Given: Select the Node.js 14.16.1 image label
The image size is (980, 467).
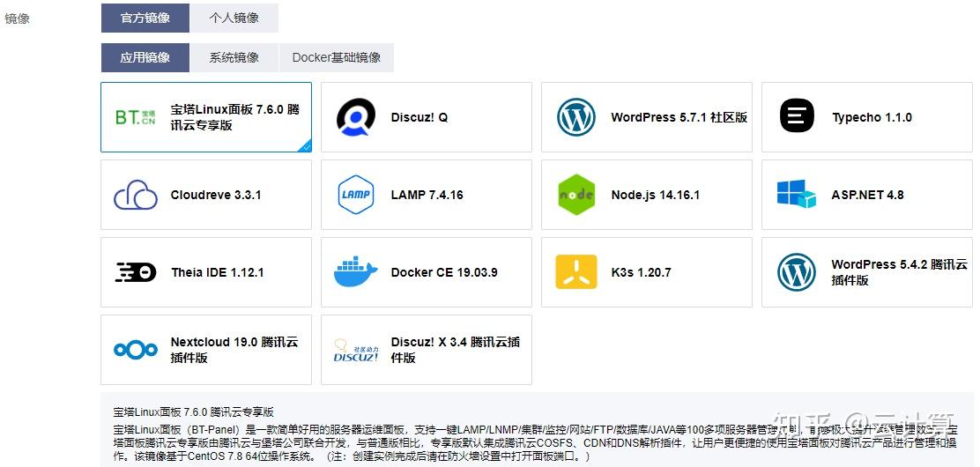Looking at the screenshot, I should click(x=655, y=195).
